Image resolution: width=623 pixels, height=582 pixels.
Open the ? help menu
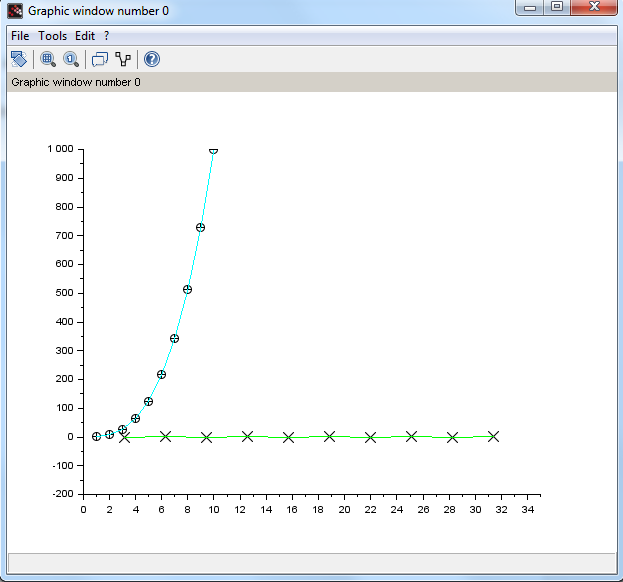[106, 36]
